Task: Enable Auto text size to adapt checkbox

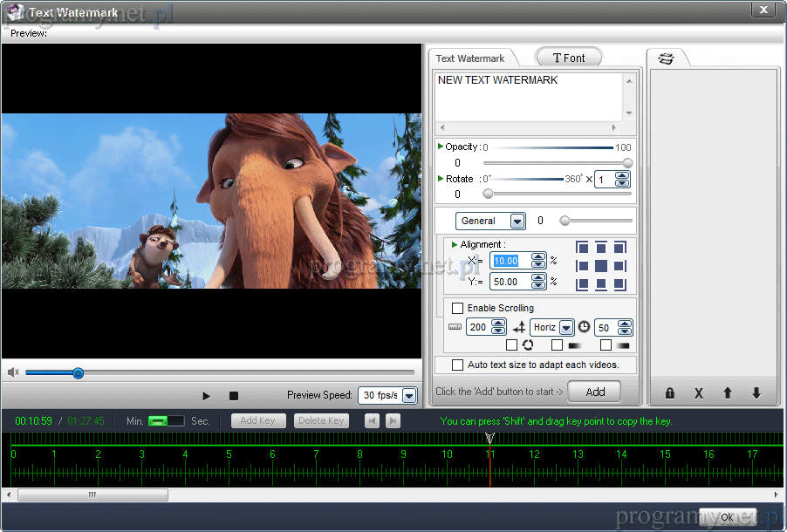Action: coord(457,365)
